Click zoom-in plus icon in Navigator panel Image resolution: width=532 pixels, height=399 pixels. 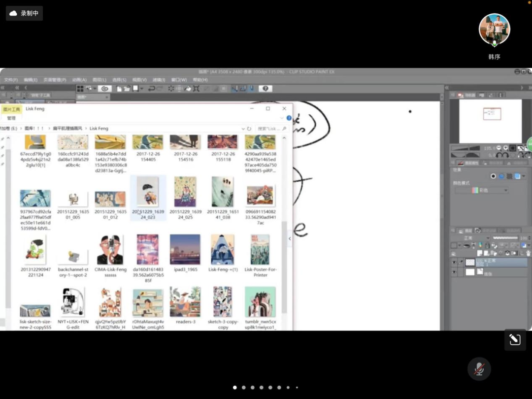(506, 148)
